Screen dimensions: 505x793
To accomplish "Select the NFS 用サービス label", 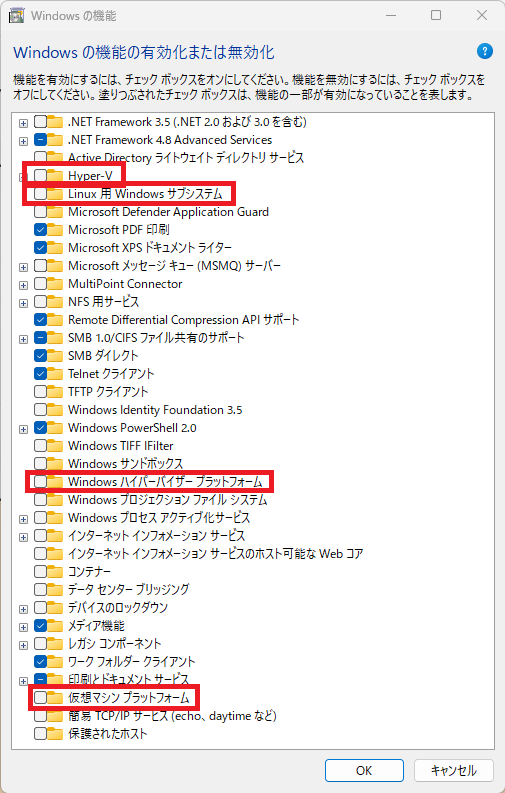I will (x=104, y=301).
